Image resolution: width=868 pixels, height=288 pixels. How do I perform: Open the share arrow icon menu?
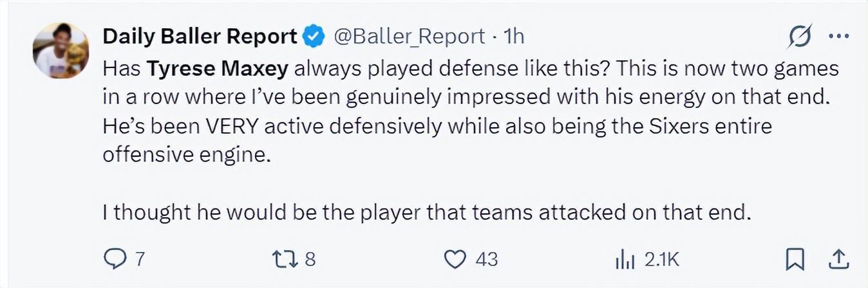(837, 259)
